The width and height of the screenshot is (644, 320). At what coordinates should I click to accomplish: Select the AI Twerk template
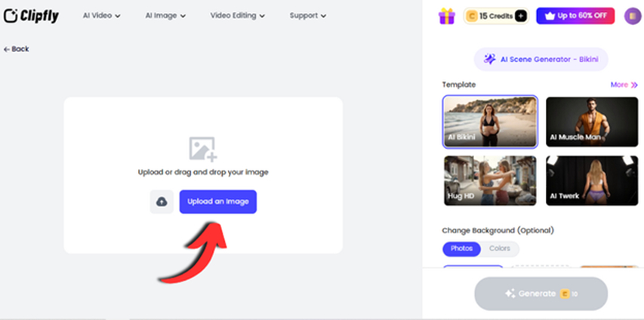592,180
